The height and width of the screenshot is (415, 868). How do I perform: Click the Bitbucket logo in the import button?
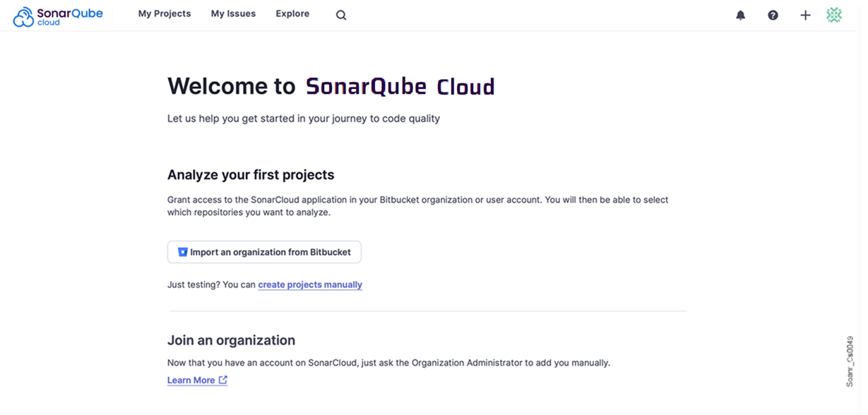182,252
